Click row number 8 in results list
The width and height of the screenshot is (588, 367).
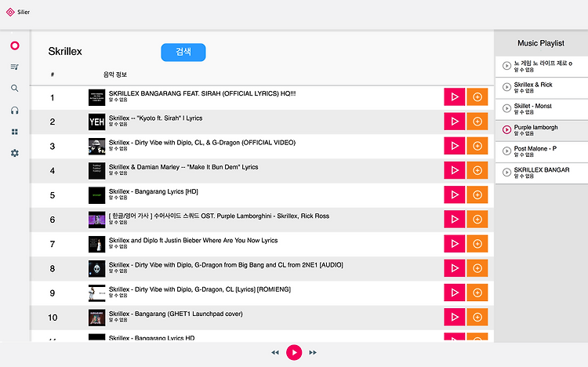(x=53, y=269)
